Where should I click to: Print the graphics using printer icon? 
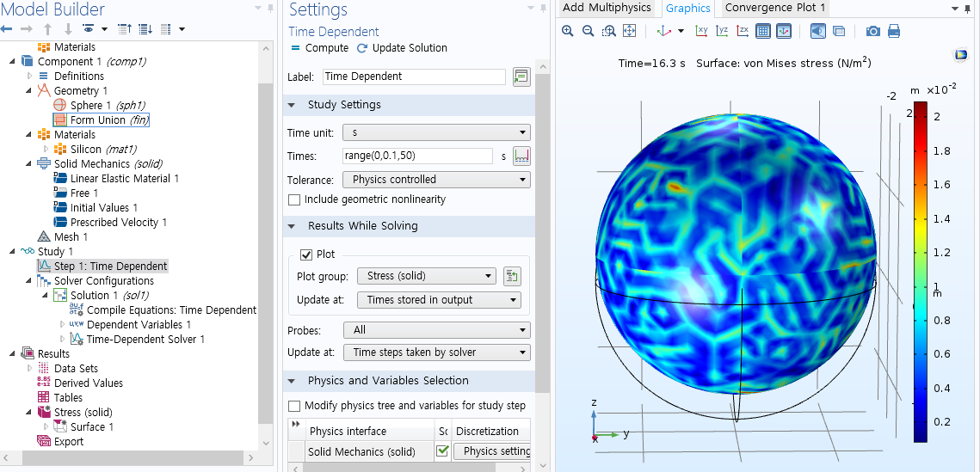(x=894, y=31)
